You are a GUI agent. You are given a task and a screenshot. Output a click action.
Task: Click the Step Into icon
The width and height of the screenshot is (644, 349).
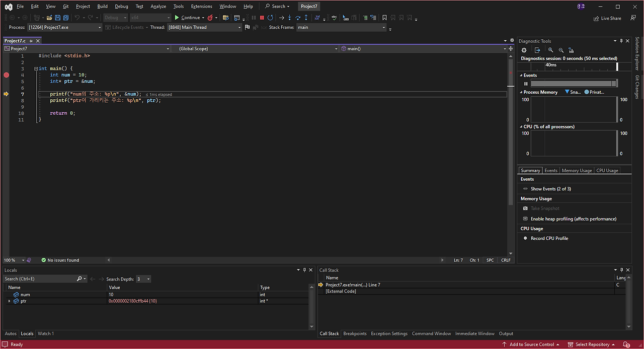(290, 18)
